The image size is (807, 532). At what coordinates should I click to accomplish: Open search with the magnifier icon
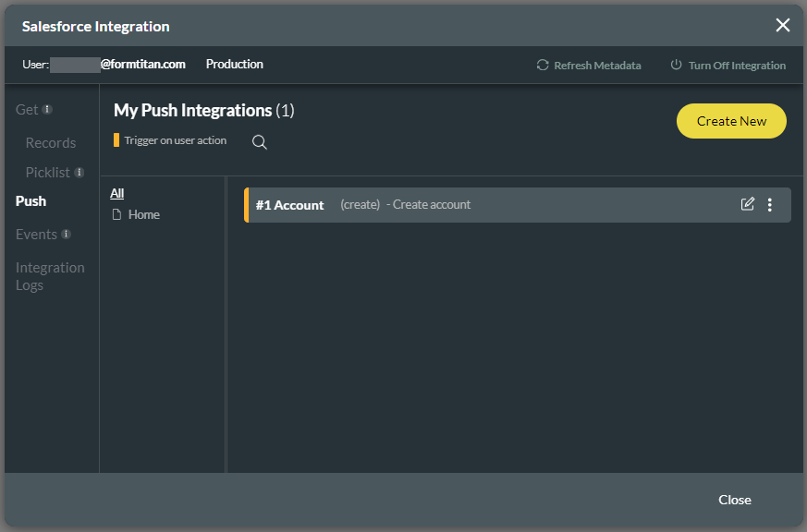pyautogui.click(x=259, y=142)
